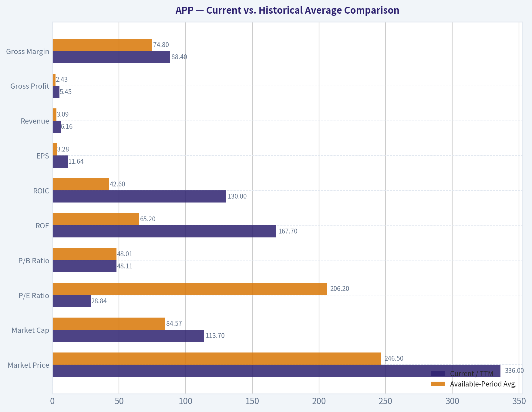
Task: Click the orange ROIC bar
Action: 81,184
